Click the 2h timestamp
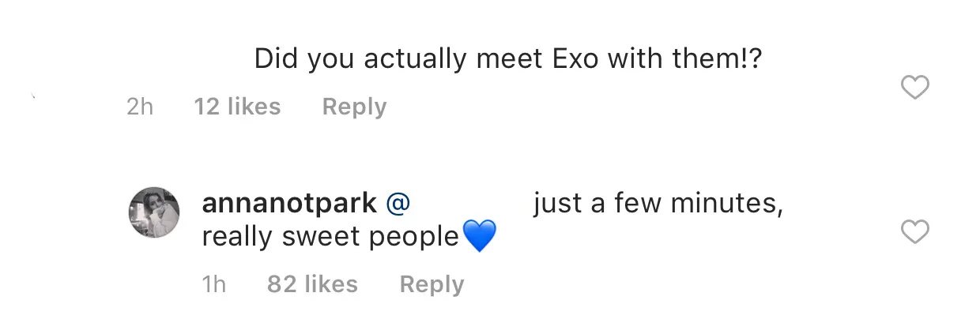Screen dimensions: 980x319 coord(140,107)
